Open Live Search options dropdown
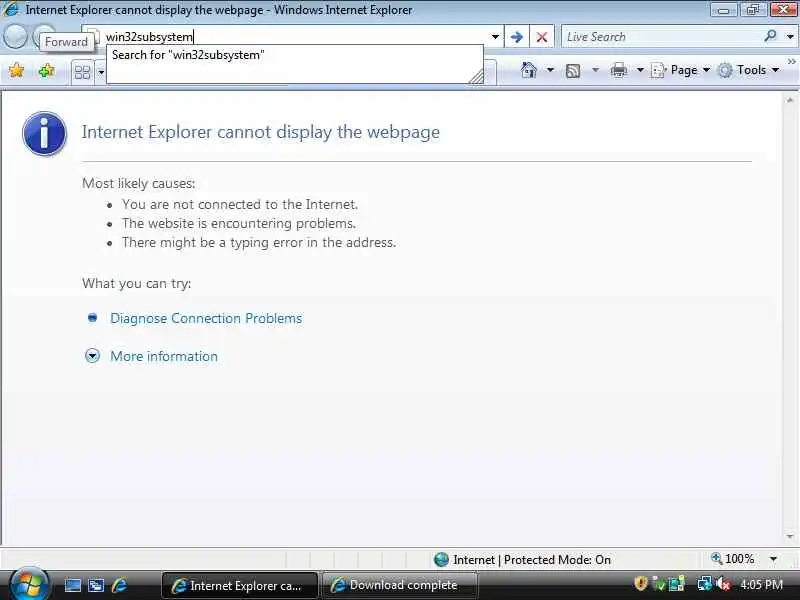The image size is (800, 600). [790, 36]
